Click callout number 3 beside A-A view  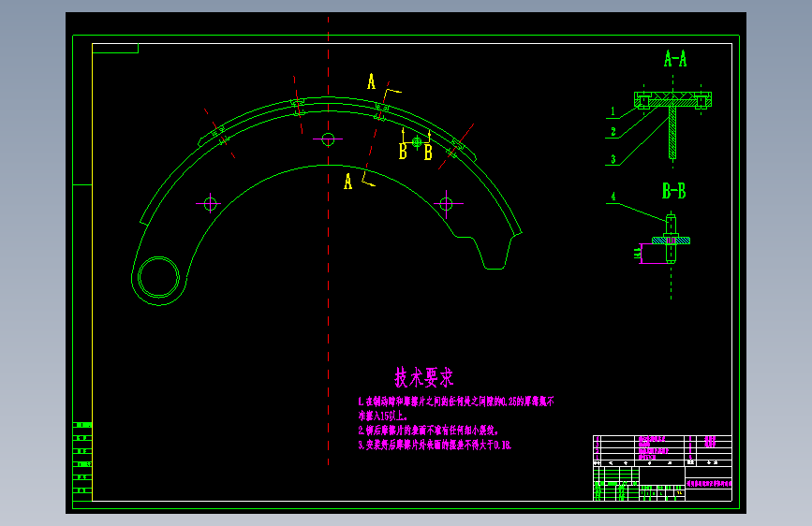coord(613,159)
